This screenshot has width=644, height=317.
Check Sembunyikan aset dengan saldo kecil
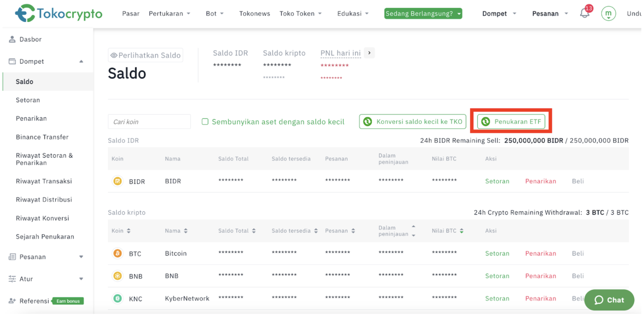(x=205, y=122)
